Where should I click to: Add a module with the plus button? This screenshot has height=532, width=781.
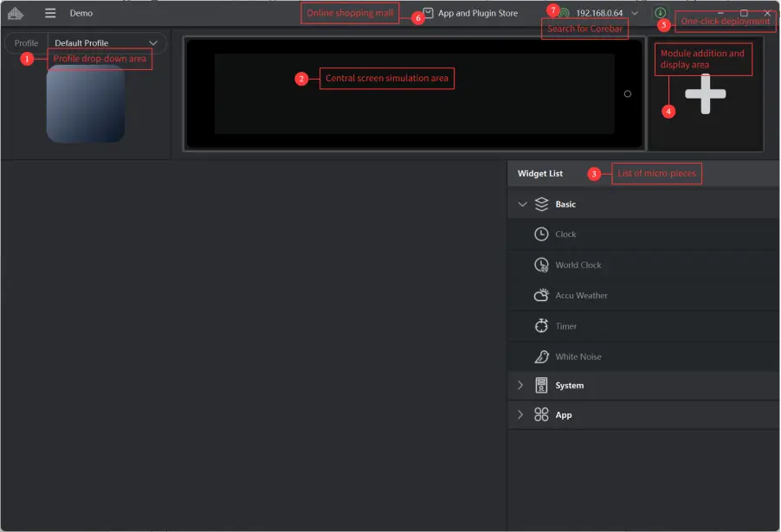pos(706,94)
